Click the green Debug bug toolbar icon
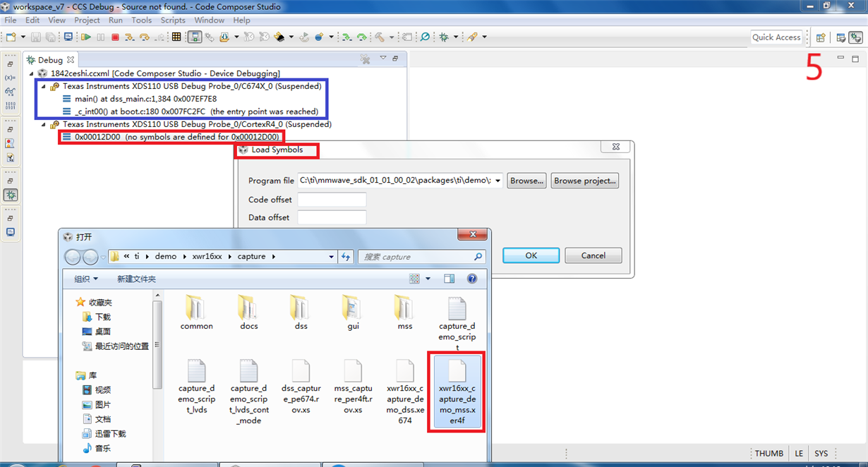 (x=443, y=37)
